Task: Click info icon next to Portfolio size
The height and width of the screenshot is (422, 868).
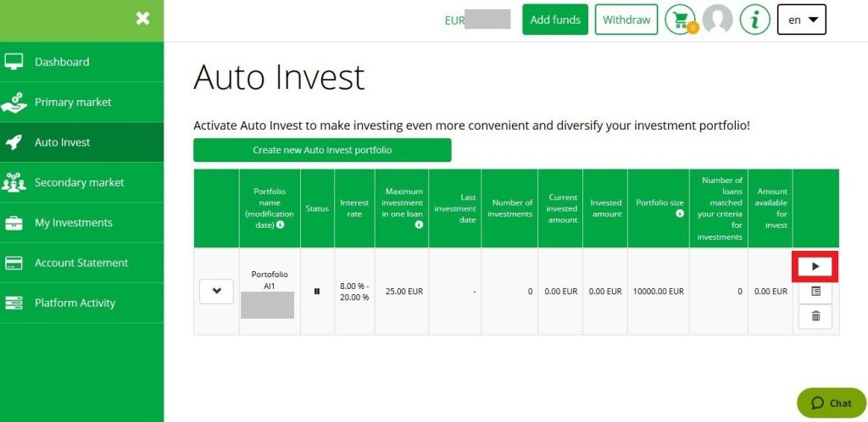Action: click(680, 214)
